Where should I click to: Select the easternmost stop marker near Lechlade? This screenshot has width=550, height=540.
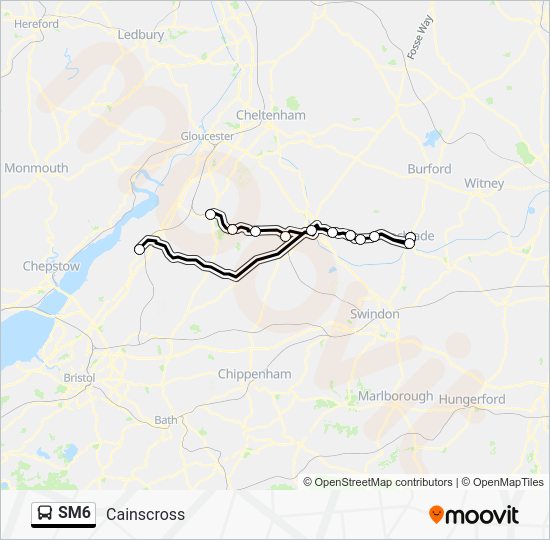(x=410, y=238)
